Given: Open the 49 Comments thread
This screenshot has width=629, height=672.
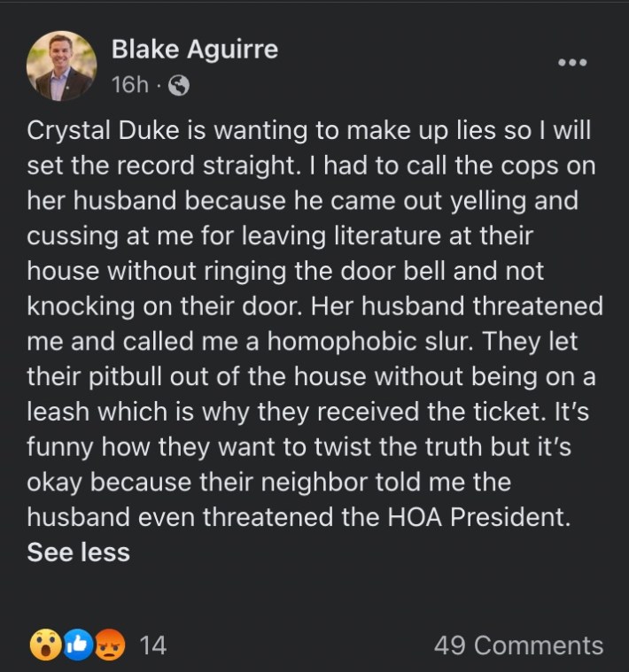Looking at the screenshot, I should point(518,645).
